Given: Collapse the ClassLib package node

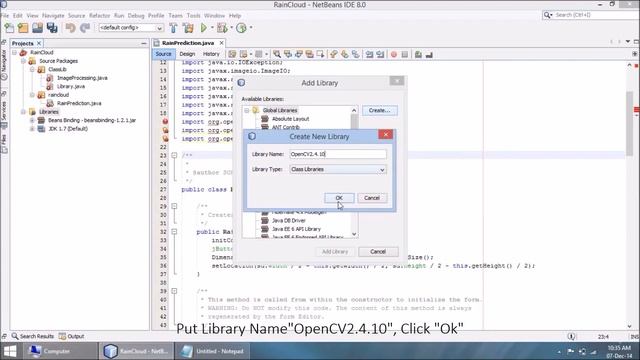Looking at the screenshot, I should pyautogui.click(x=32, y=70).
